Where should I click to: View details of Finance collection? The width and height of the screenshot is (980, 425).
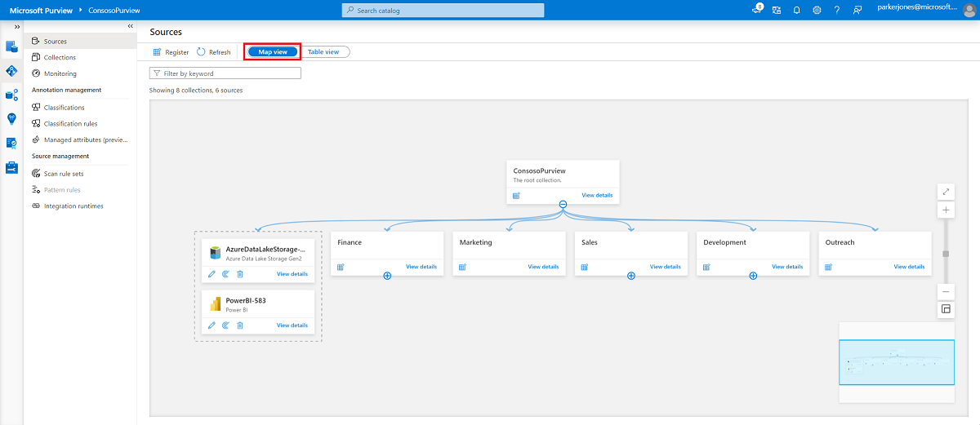click(421, 267)
